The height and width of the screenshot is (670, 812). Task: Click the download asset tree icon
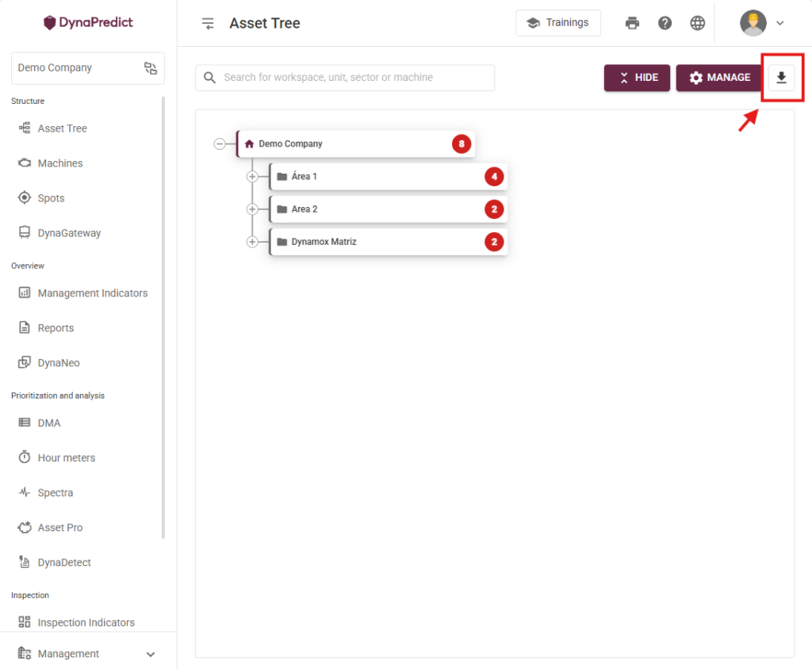click(781, 78)
